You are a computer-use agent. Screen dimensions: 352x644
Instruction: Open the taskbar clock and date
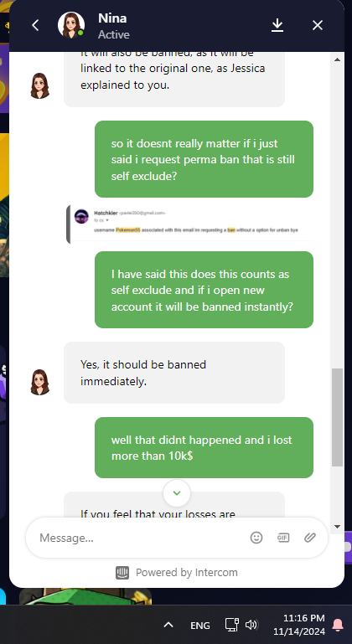coord(299,625)
